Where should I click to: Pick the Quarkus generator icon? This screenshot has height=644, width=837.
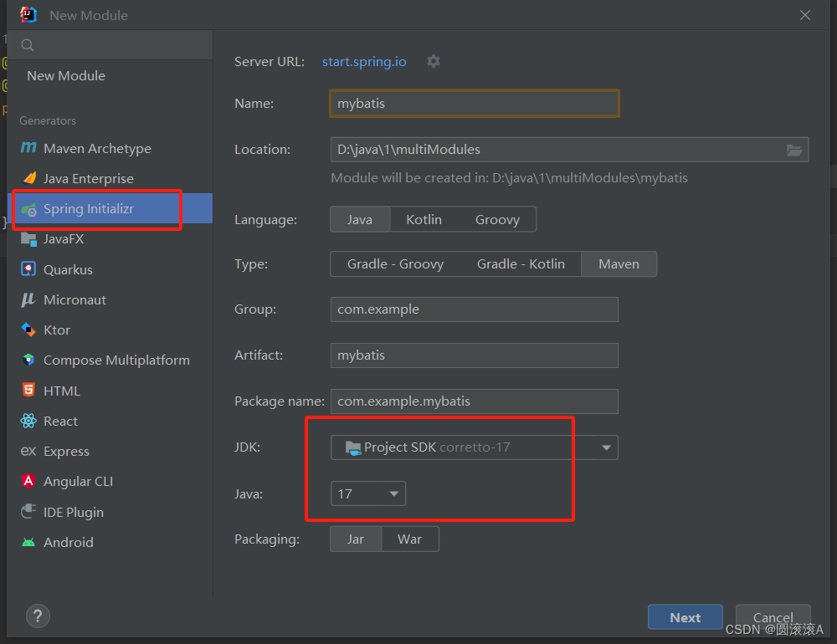pos(28,269)
